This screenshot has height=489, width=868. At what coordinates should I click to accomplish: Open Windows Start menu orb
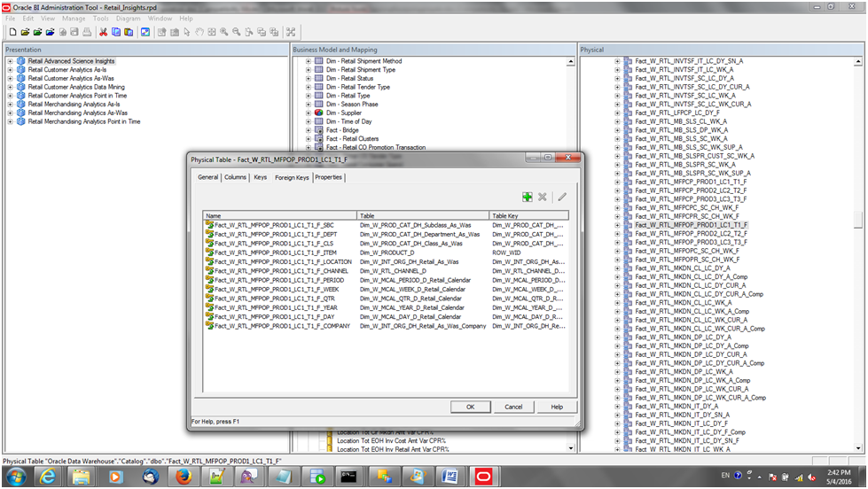point(15,477)
